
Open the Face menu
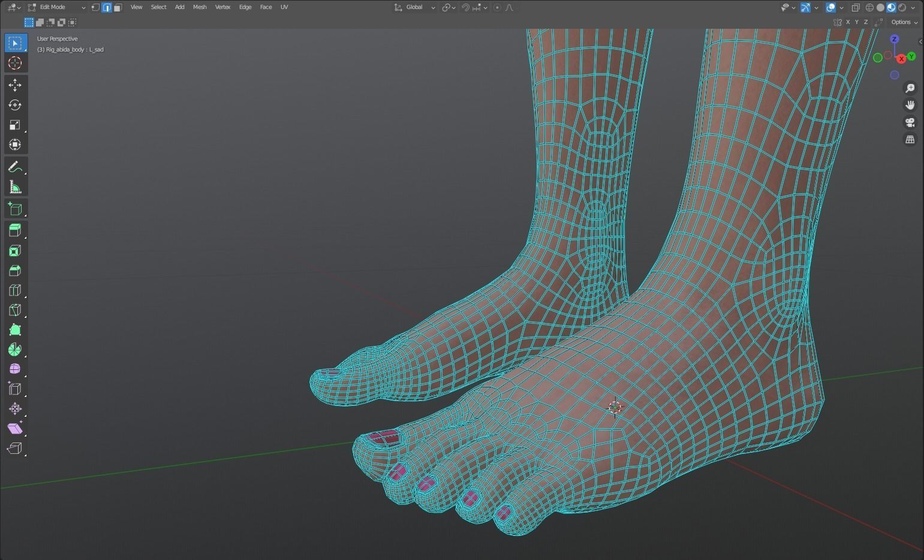tap(266, 7)
